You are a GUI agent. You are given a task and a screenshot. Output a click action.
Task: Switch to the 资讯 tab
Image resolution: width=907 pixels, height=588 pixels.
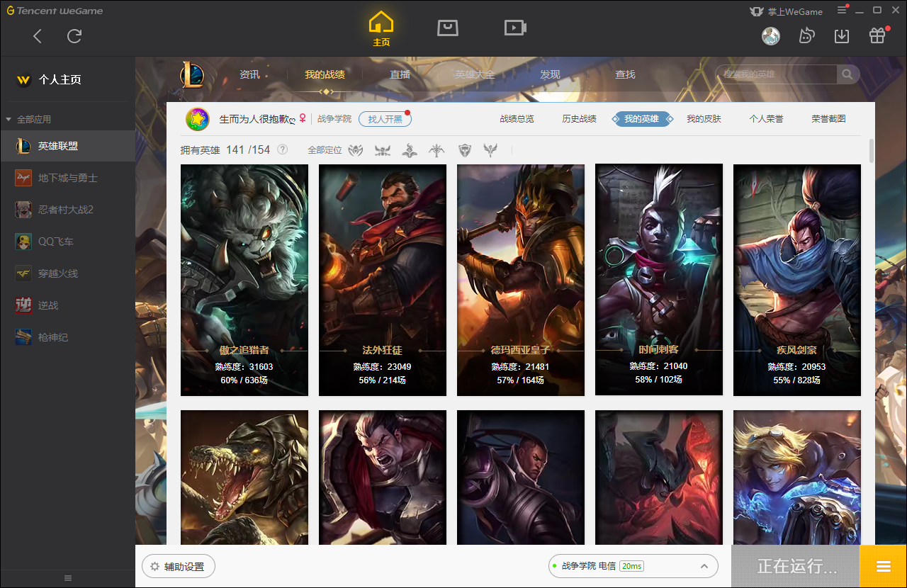click(249, 74)
